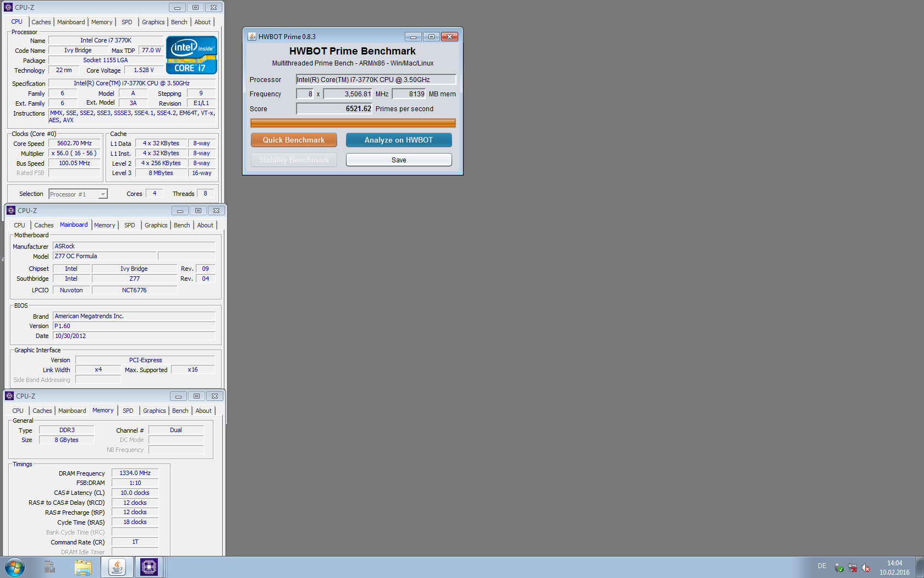
Task: Click the Core Voltage 1.528 V value
Action: pyautogui.click(x=144, y=70)
